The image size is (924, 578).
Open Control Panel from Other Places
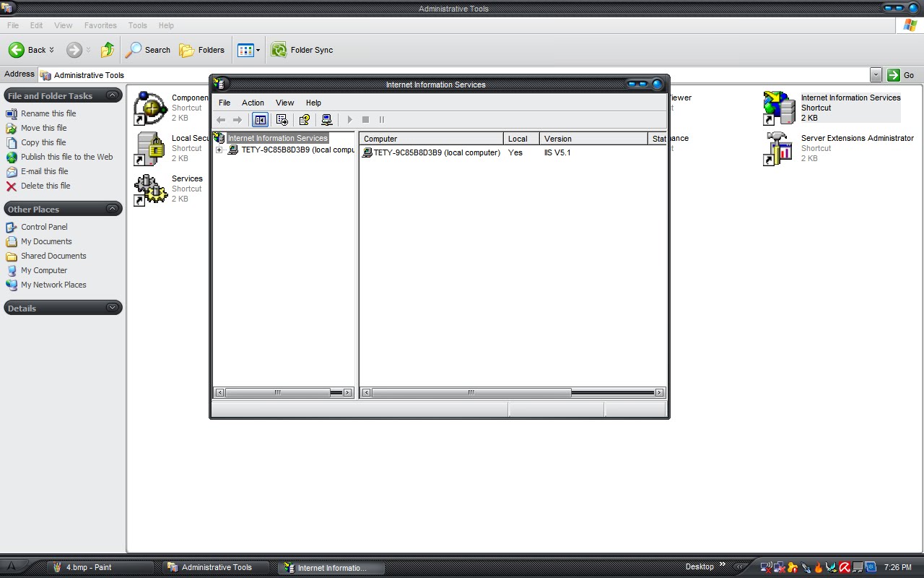tap(44, 227)
